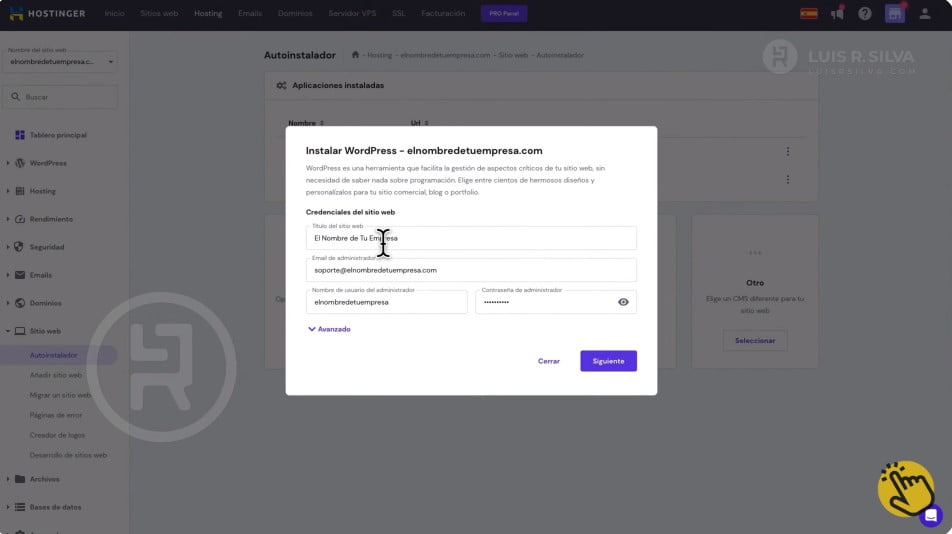
Task: Click the search magnifier icon in sidebar
Action: tap(16, 97)
